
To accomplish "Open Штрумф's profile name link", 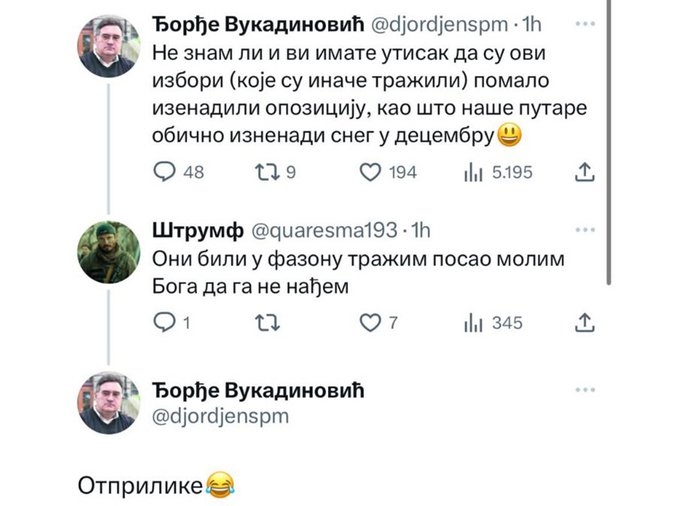I will pos(197,231).
